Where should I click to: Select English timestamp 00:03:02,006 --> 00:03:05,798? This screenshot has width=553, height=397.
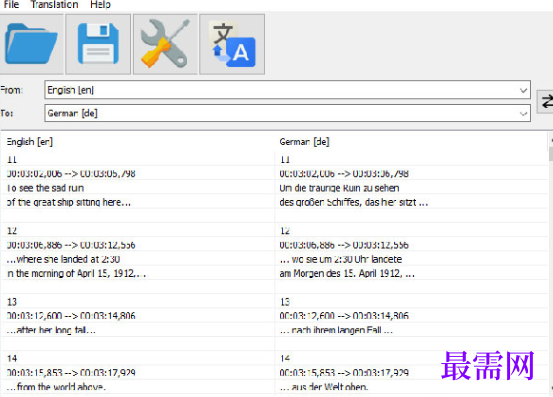[71, 173]
